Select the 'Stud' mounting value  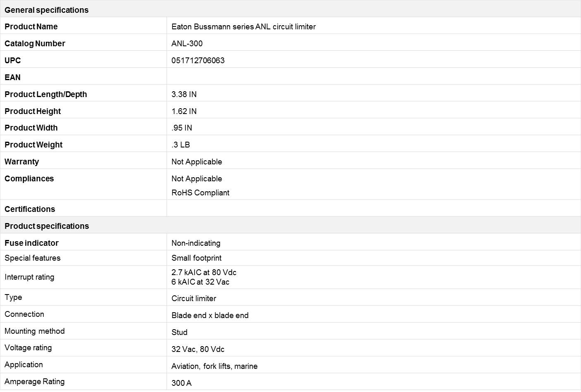(x=179, y=332)
